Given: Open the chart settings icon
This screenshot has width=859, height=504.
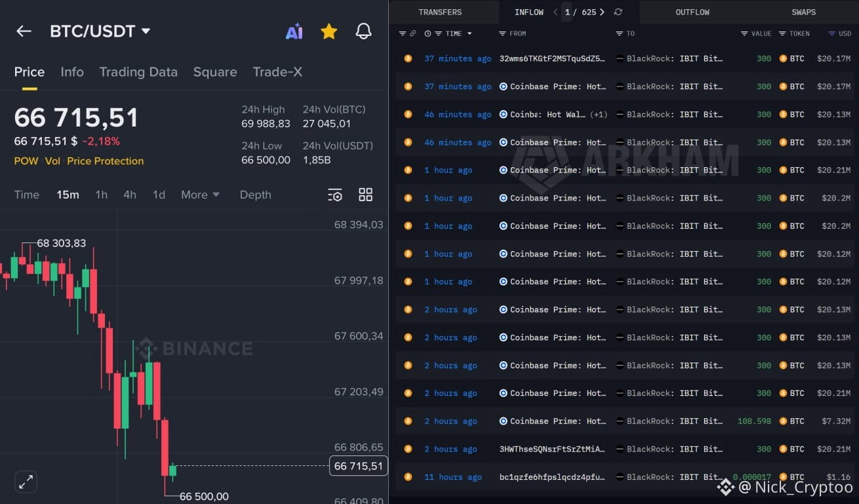Looking at the screenshot, I should pyautogui.click(x=335, y=195).
